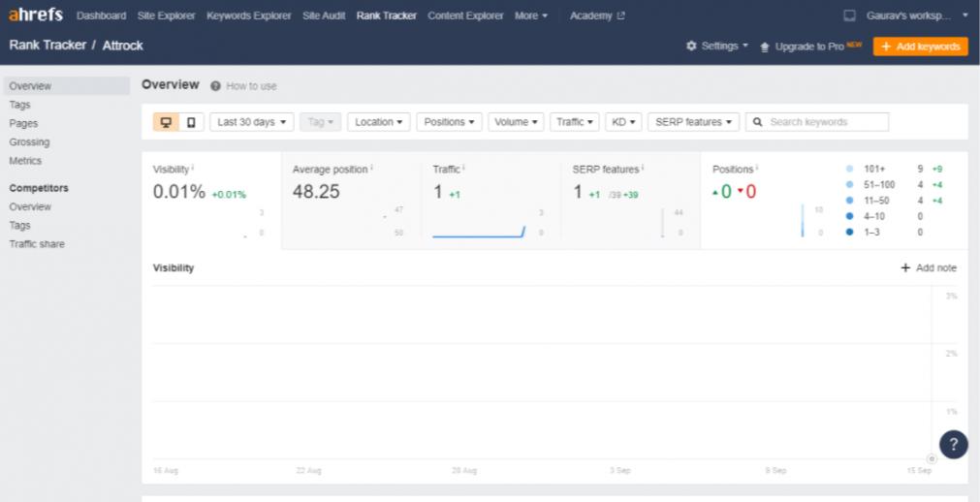Open the SERP features filter
Screen dimensions: 980x502
693,122
